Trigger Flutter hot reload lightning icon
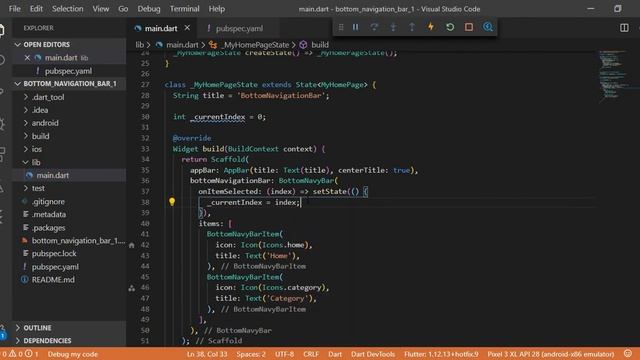This screenshot has width=640, height=360. point(431,27)
